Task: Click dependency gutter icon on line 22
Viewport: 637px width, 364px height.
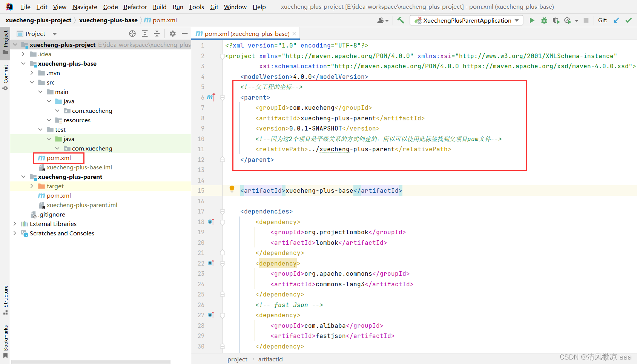Action: pos(211,263)
